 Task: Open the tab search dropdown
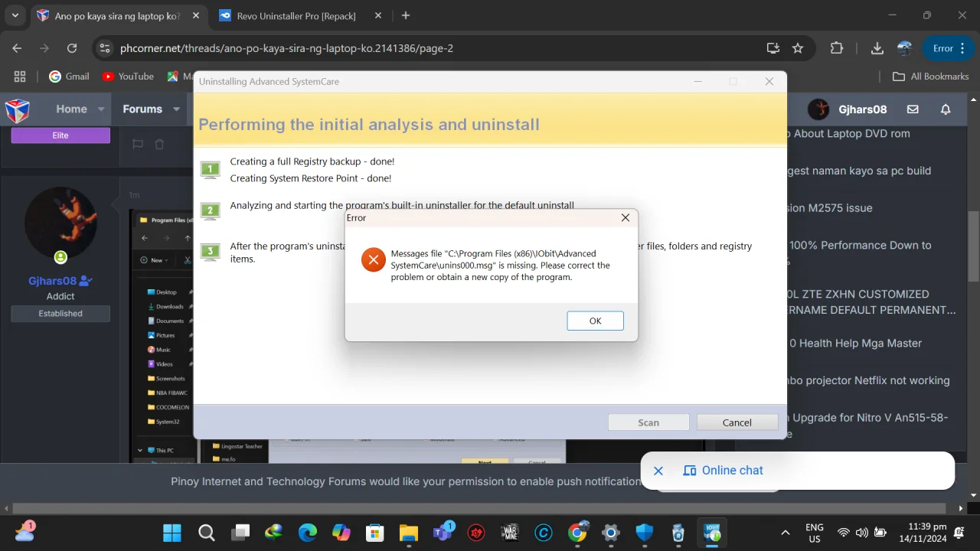[x=15, y=15]
